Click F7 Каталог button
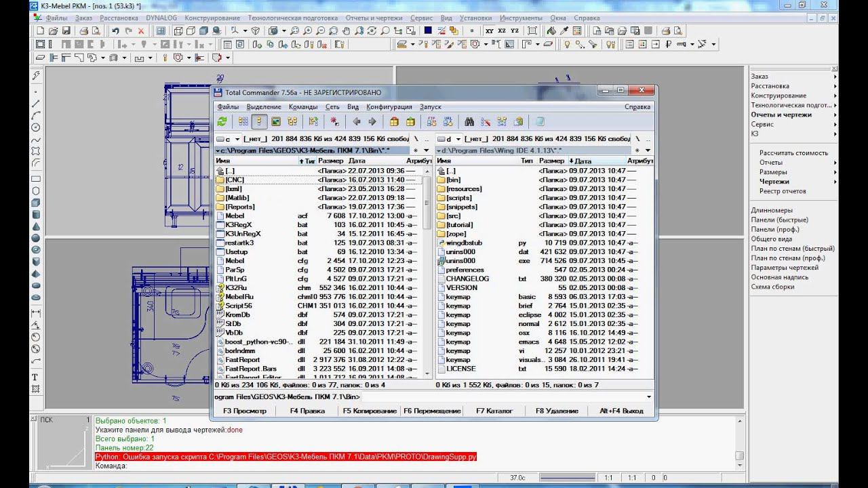Viewport: 868px width, 488px height. (x=494, y=411)
